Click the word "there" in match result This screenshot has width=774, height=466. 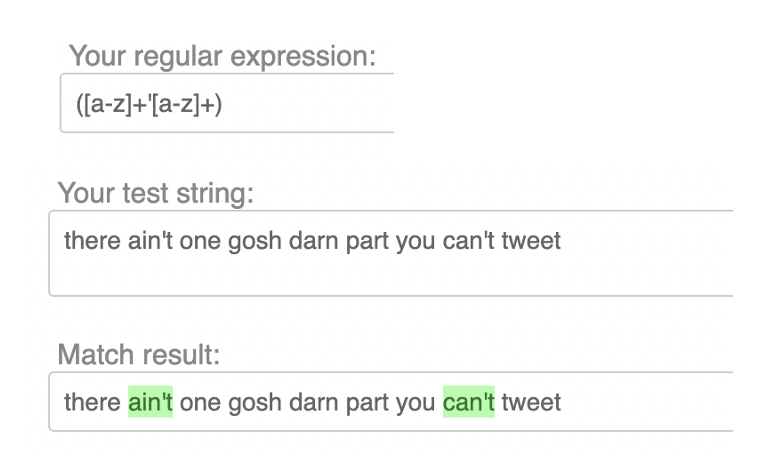click(x=92, y=402)
